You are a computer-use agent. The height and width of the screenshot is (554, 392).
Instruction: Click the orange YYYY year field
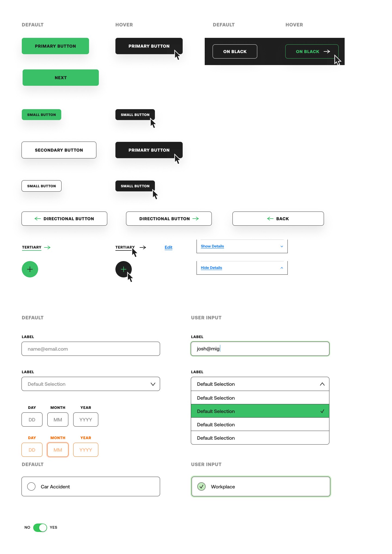(86, 450)
